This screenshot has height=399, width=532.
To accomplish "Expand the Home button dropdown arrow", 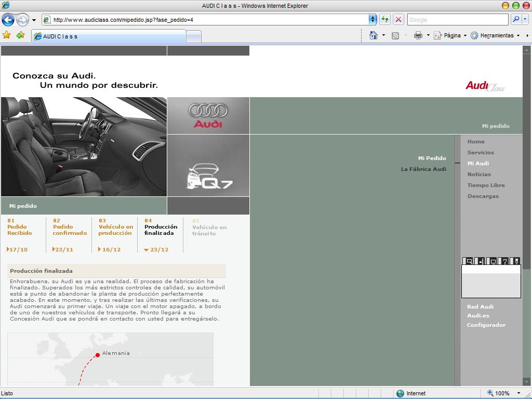I will 383,35.
